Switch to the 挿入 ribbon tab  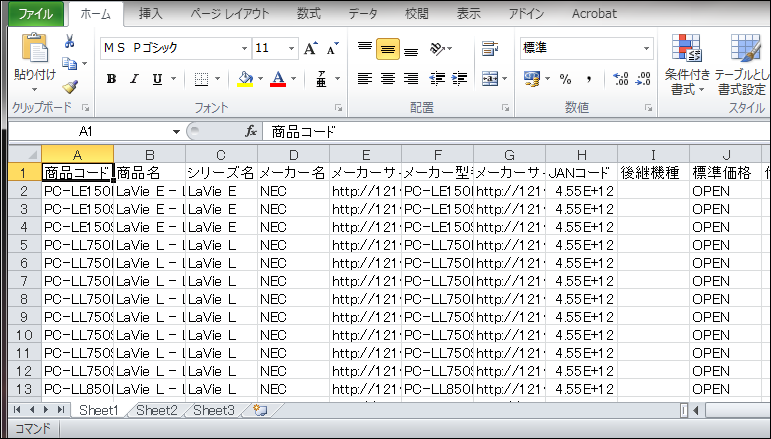click(x=151, y=14)
